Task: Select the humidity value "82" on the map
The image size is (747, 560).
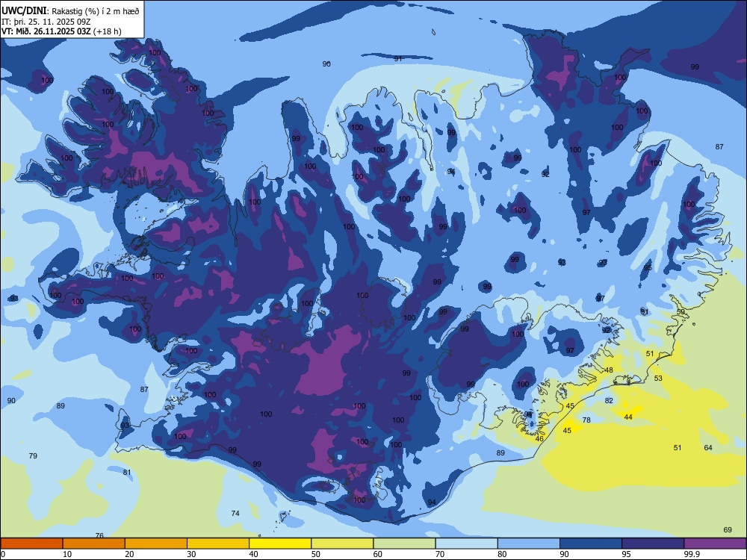Action: point(609,400)
